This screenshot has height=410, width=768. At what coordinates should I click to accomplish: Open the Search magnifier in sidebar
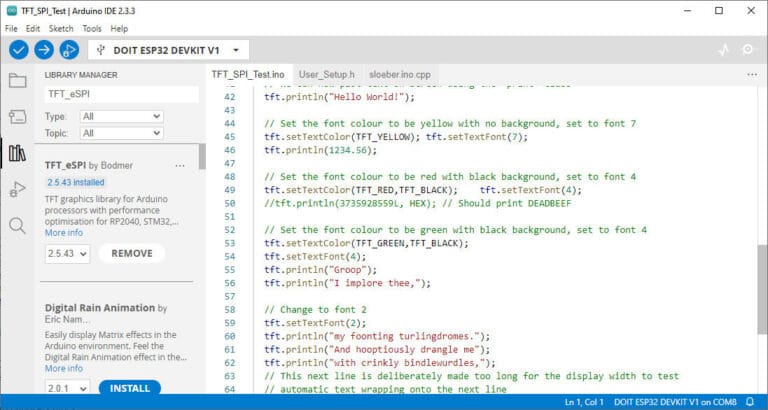pos(17,226)
